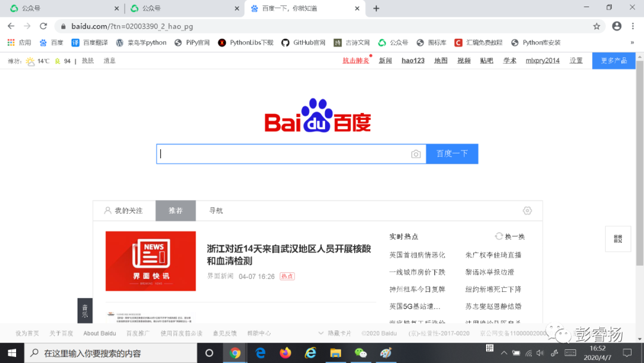Click the QR code icon on right side
644x363 pixels.
click(x=618, y=239)
